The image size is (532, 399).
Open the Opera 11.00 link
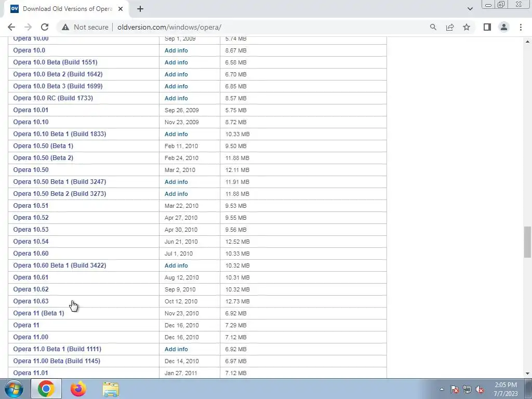[31, 337]
